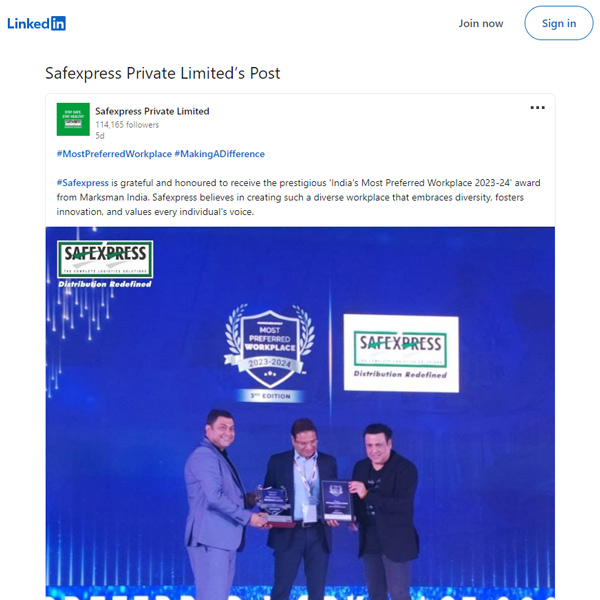Follow the #MakingADifference hashtag link

(x=220, y=154)
